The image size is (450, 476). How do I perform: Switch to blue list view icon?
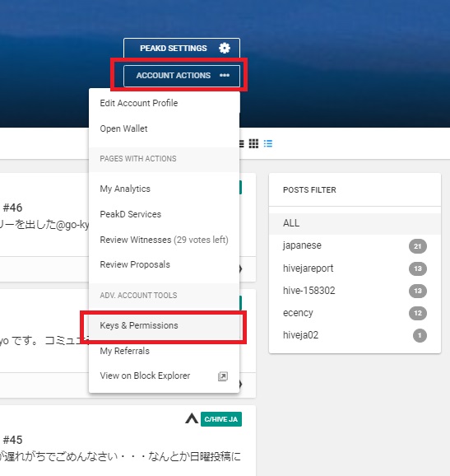[x=268, y=143]
